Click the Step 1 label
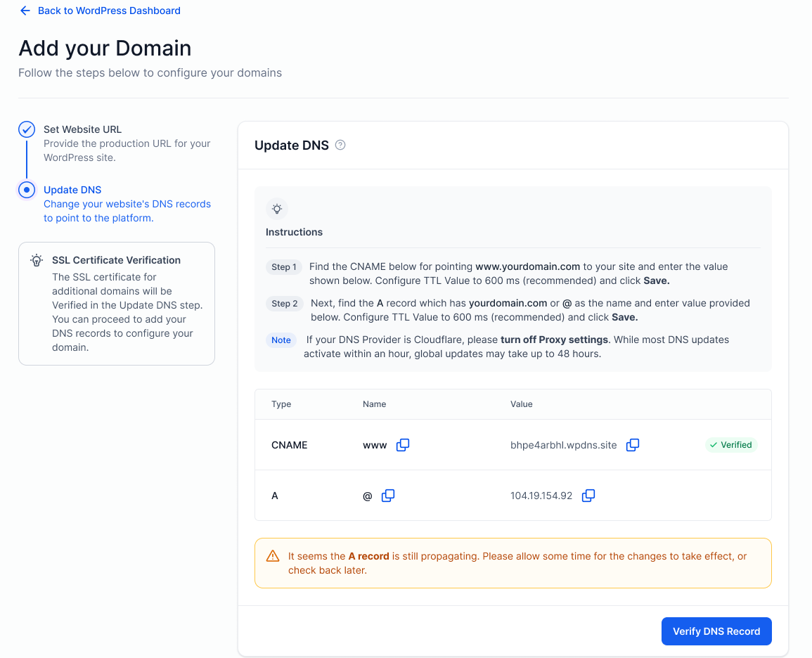The image size is (812, 658). point(284,267)
